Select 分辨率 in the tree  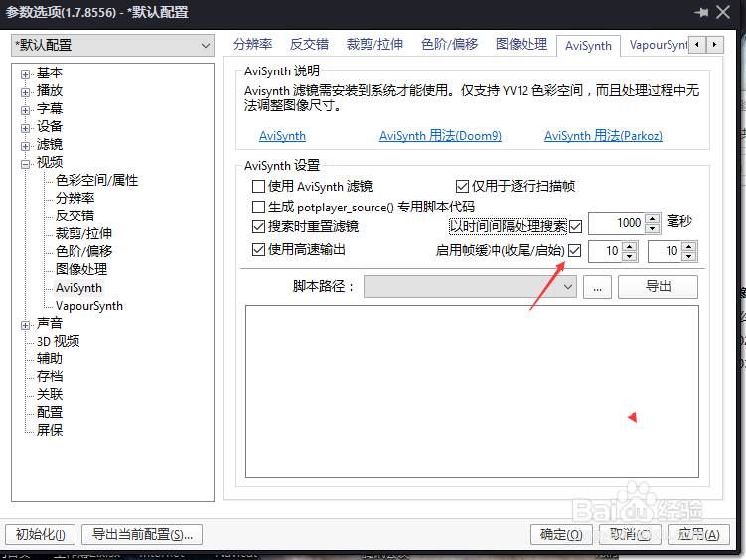[75, 198]
